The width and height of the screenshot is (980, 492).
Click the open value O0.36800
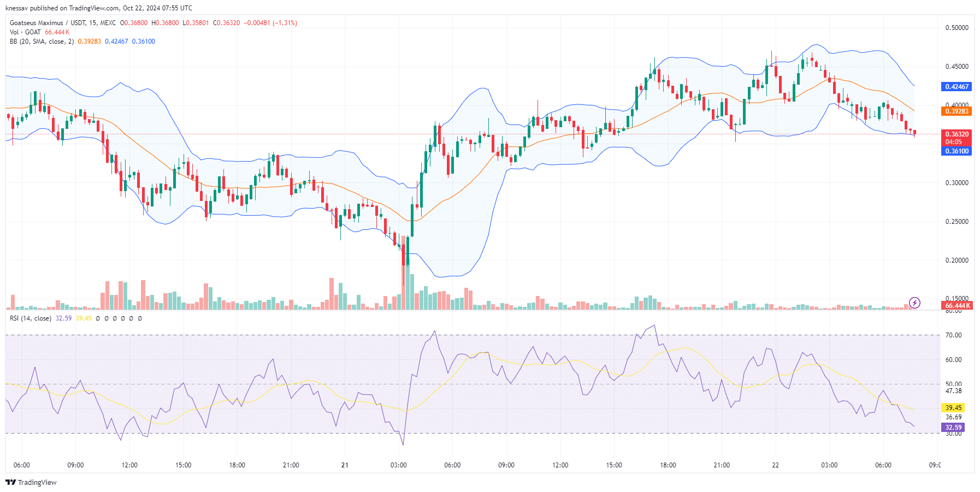pos(134,23)
